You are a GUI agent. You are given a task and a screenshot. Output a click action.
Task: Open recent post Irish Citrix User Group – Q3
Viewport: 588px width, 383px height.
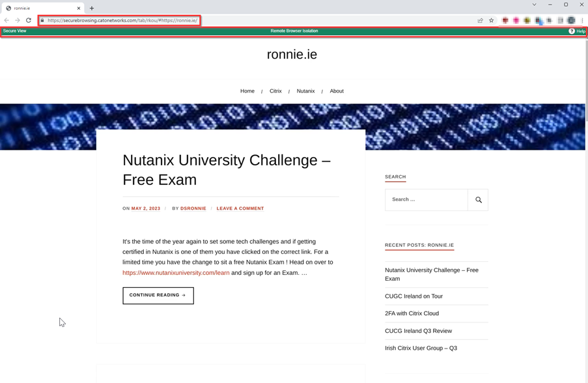421,348
